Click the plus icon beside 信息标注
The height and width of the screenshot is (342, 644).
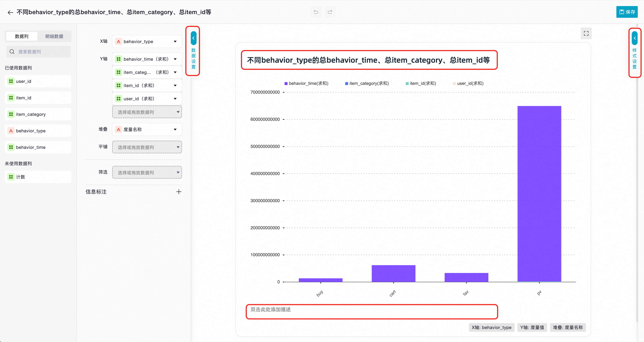pyautogui.click(x=179, y=192)
